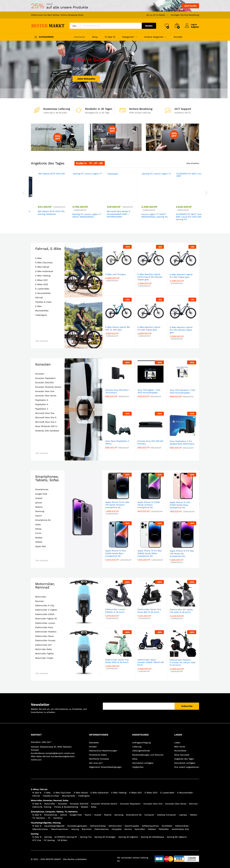Expand the Kategorien menu dropdown
Screen dimensions: 230x868
(x=130, y=37)
